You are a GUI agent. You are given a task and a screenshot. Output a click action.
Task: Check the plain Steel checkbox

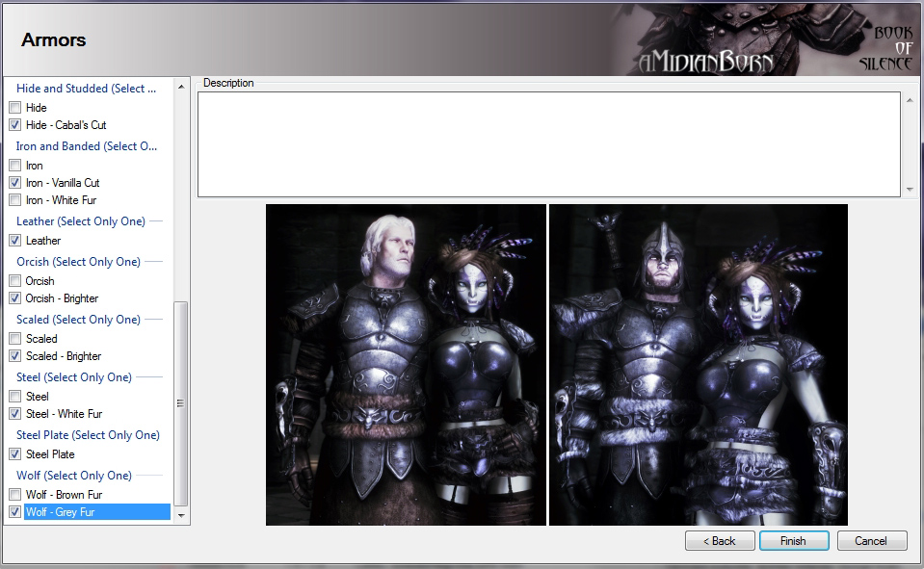click(15, 397)
